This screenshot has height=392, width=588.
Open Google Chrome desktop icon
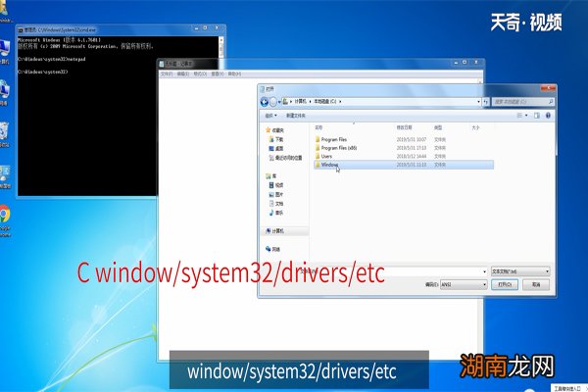coord(5,220)
